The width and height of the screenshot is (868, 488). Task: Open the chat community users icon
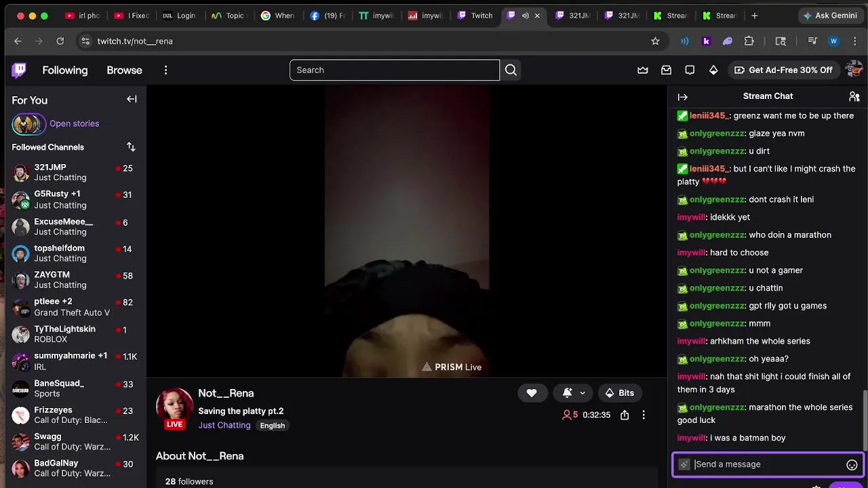(x=854, y=96)
